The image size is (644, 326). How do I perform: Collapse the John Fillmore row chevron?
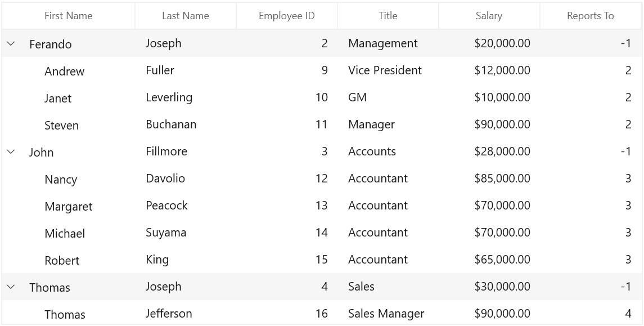(x=11, y=151)
